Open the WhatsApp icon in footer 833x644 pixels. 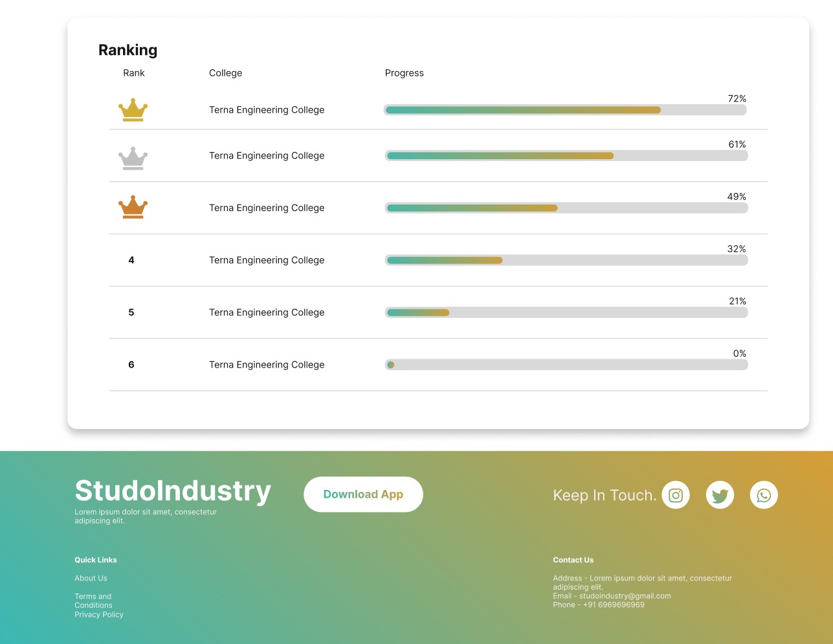(x=764, y=495)
